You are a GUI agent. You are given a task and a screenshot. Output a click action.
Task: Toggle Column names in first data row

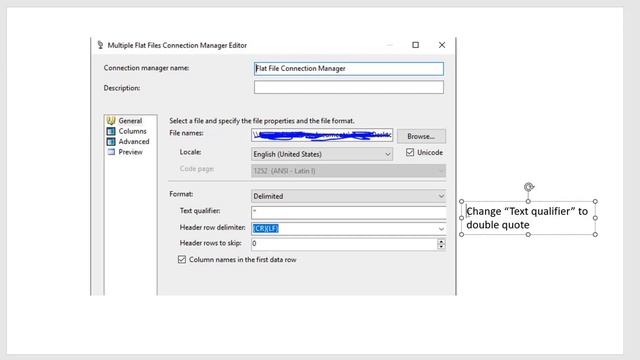182,260
